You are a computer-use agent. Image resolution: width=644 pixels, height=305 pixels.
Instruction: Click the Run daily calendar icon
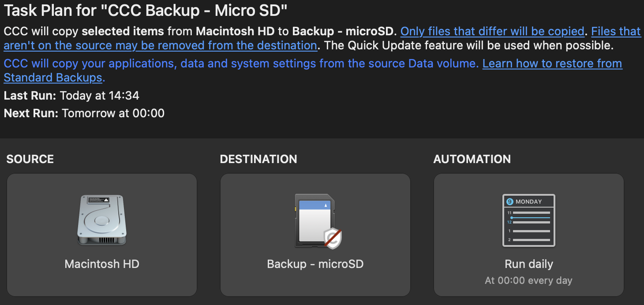click(529, 220)
